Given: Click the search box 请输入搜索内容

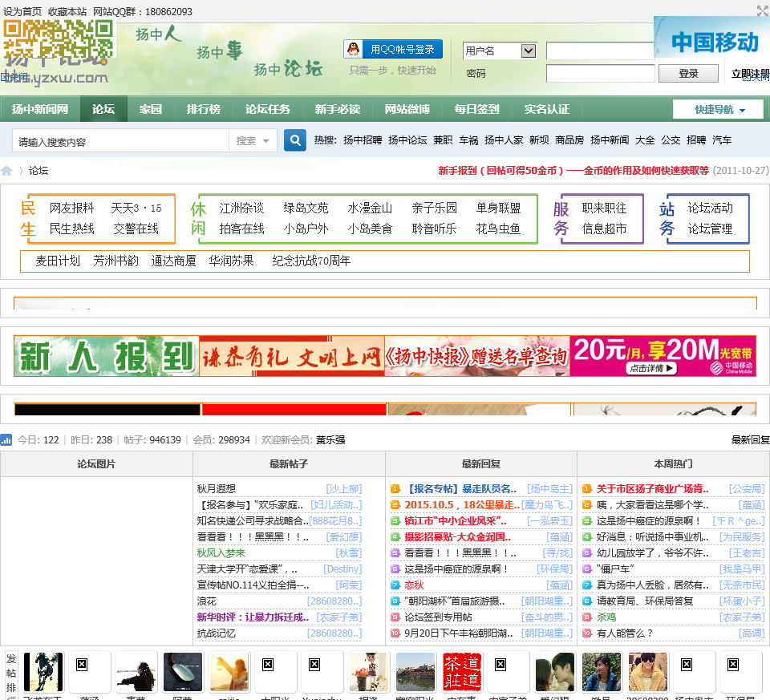Looking at the screenshot, I should pos(121,141).
